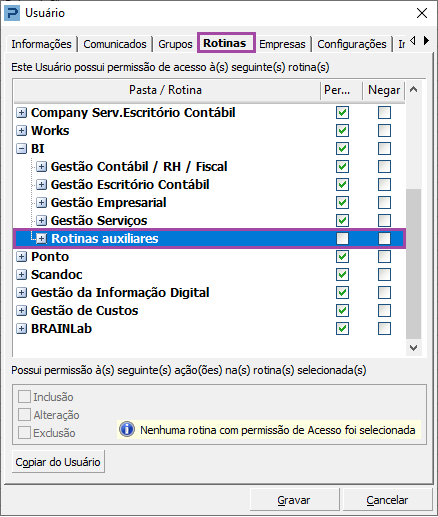Click the blue info icon in message

coord(127,429)
